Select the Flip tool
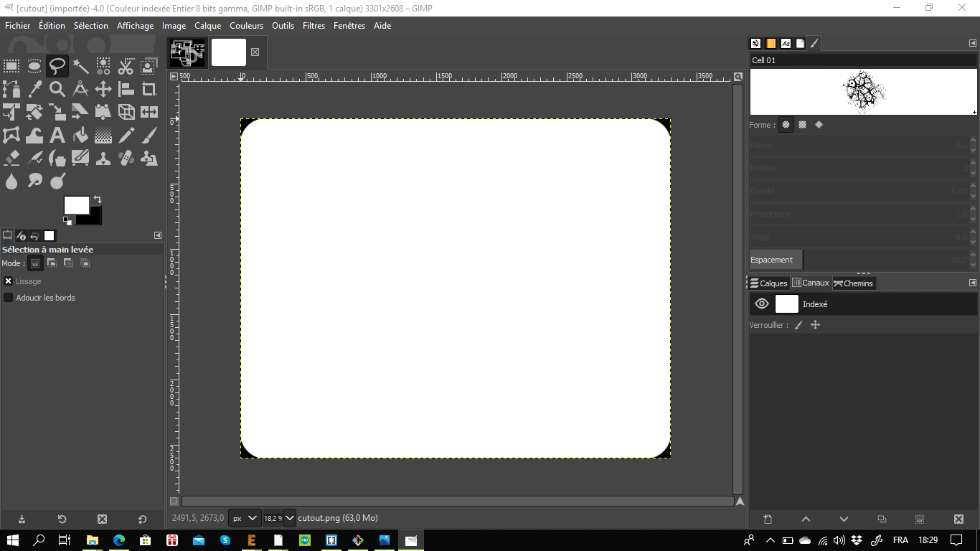This screenshot has width=980, height=551. [149, 113]
